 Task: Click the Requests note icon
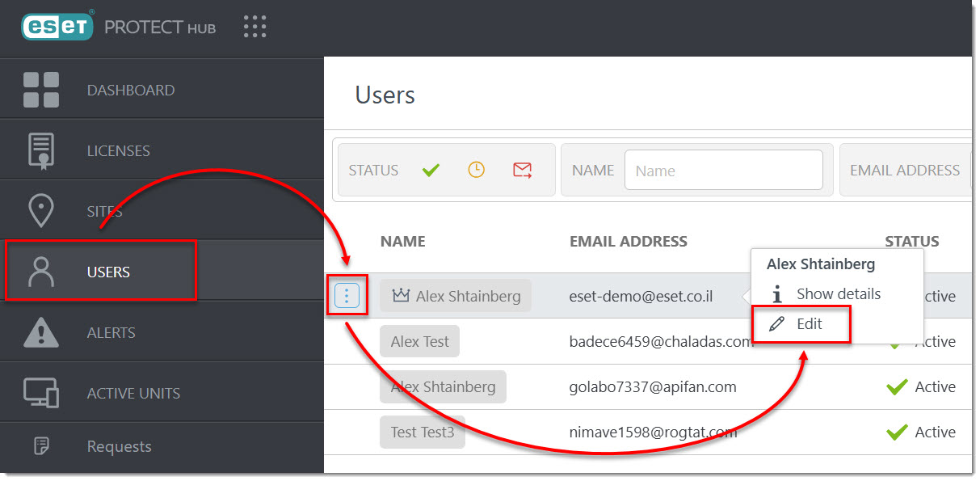(x=40, y=446)
